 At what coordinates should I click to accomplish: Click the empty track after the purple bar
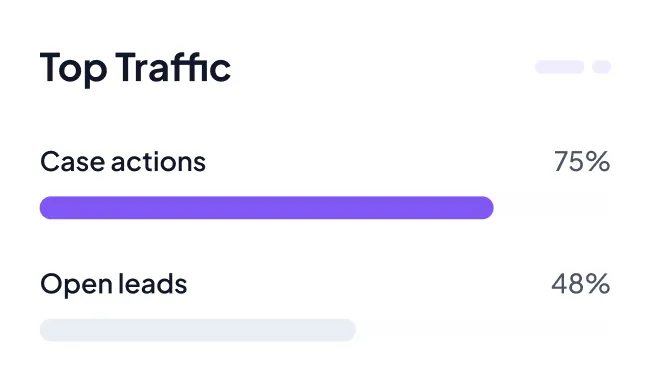click(551, 208)
